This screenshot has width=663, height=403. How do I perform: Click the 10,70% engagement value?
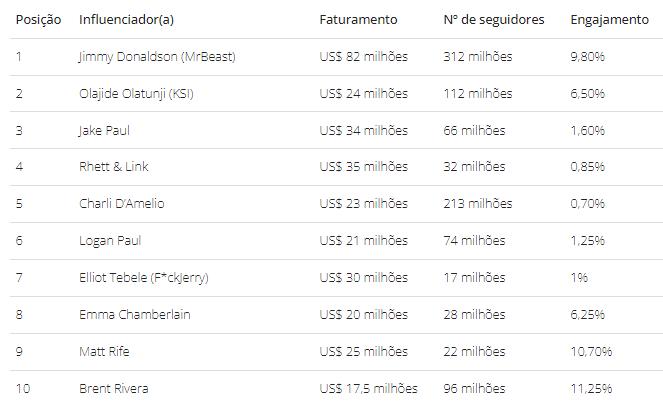(x=591, y=352)
